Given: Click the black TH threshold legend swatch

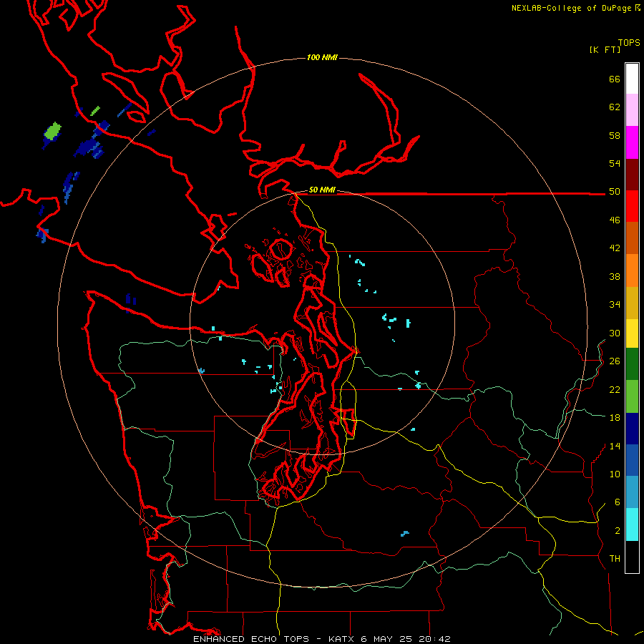Looking at the screenshot, I should [632, 557].
